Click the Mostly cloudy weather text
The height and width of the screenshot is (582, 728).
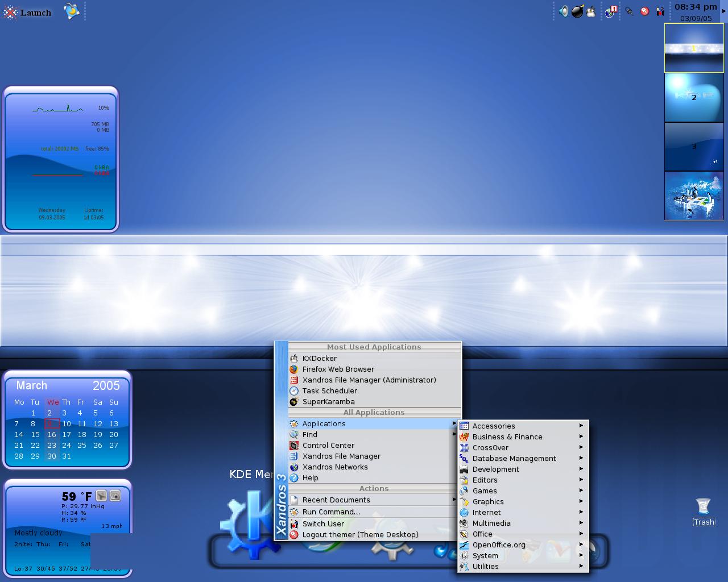coord(39,533)
